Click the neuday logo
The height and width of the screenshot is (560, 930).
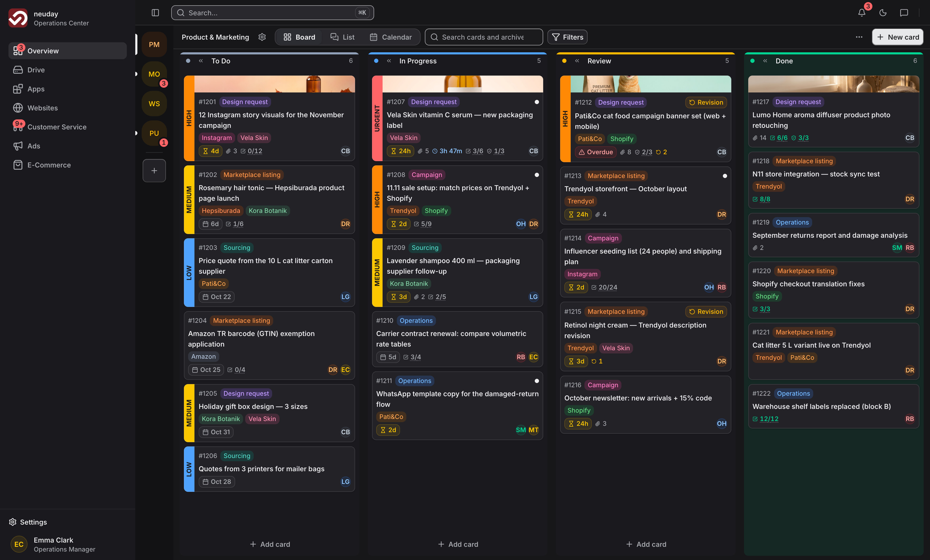pos(18,18)
